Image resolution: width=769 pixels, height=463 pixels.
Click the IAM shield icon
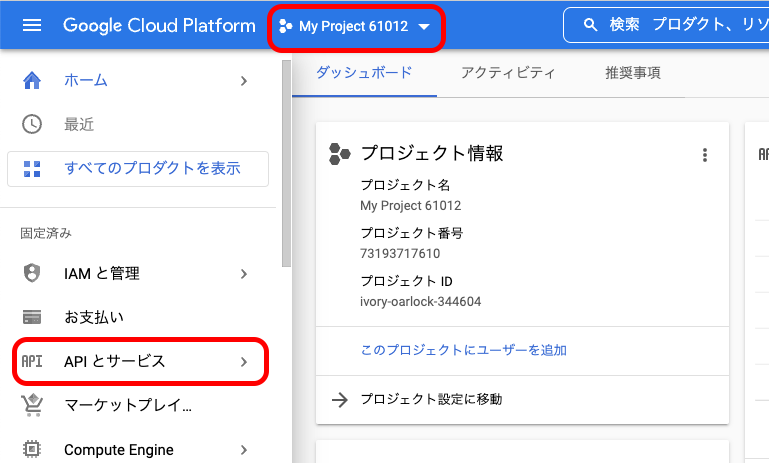tap(32, 273)
